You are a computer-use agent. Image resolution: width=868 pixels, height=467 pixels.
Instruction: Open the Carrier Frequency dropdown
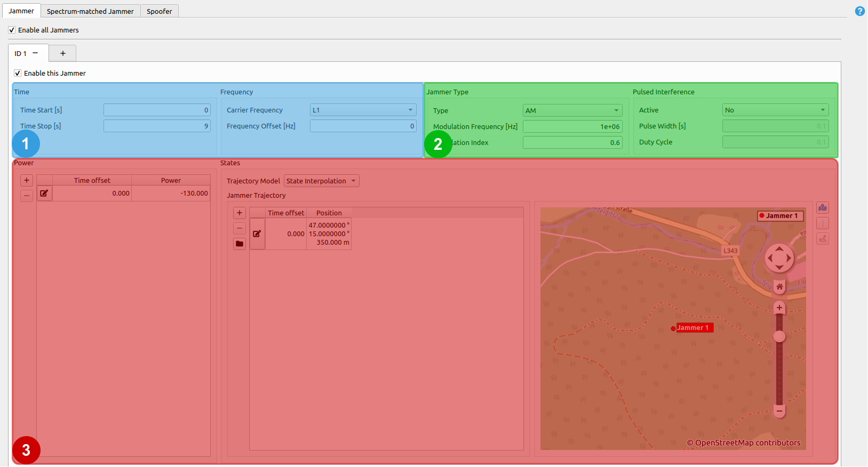click(x=363, y=110)
